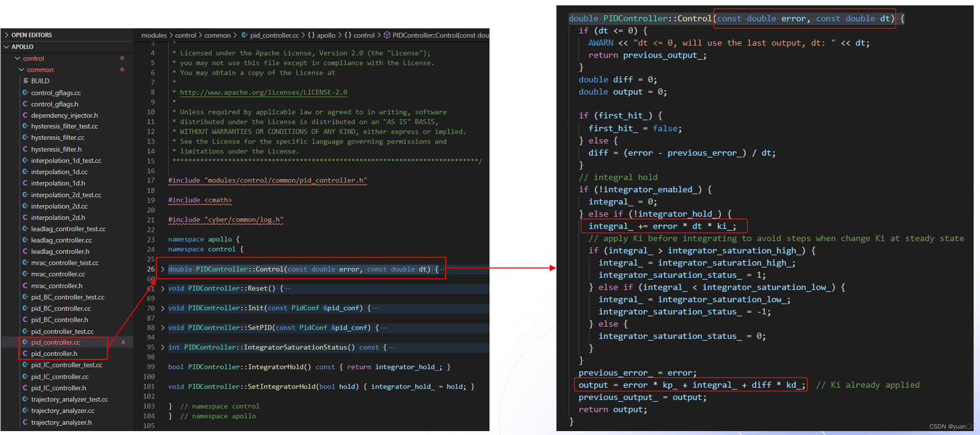Screen dimensions: 980x435
Task: Select pid_controller.cc in explorer
Action: (x=55, y=342)
